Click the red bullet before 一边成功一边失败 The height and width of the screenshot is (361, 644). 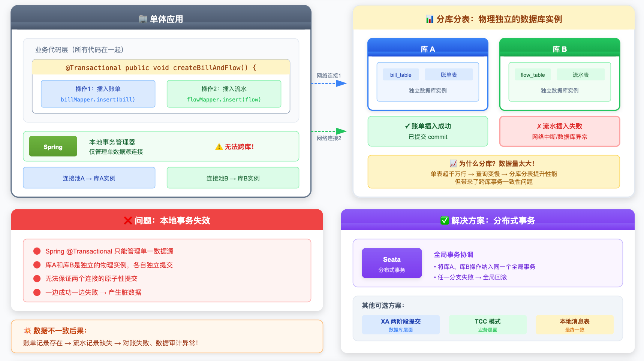37,292
